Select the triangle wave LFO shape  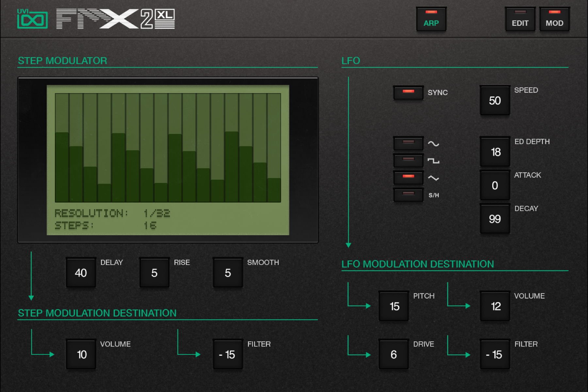pos(408,178)
